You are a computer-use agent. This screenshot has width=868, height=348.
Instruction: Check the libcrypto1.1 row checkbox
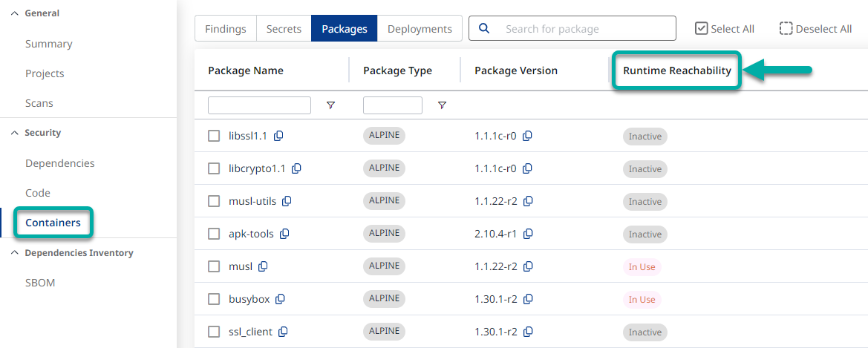tap(214, 169)
